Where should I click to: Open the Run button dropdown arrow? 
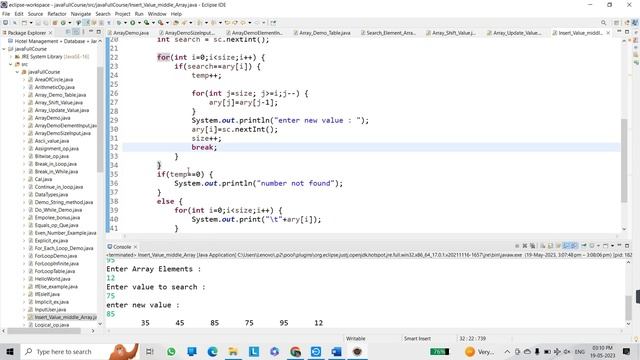139,22
